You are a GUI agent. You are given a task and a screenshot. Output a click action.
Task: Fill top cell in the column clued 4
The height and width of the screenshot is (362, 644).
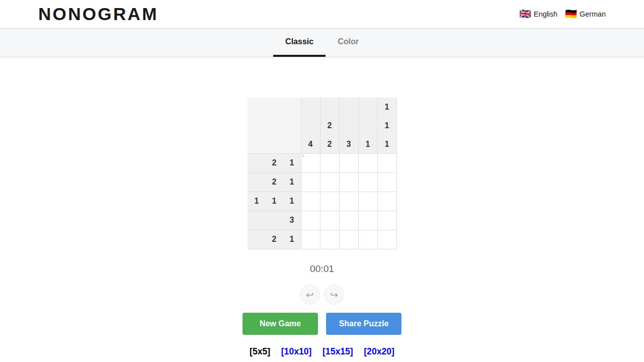pyautogui.click(x=311, y=163)
